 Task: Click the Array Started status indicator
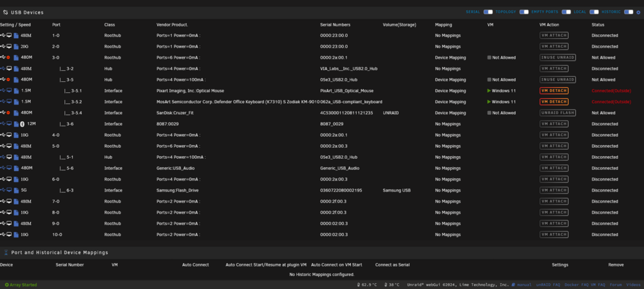[x=21, y=285]
